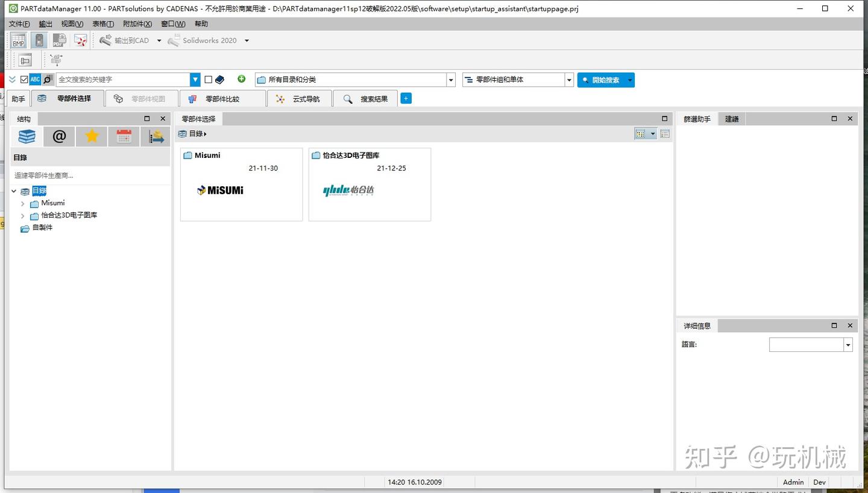Open the search keyword history dropdown

click(x=195, y=80)
